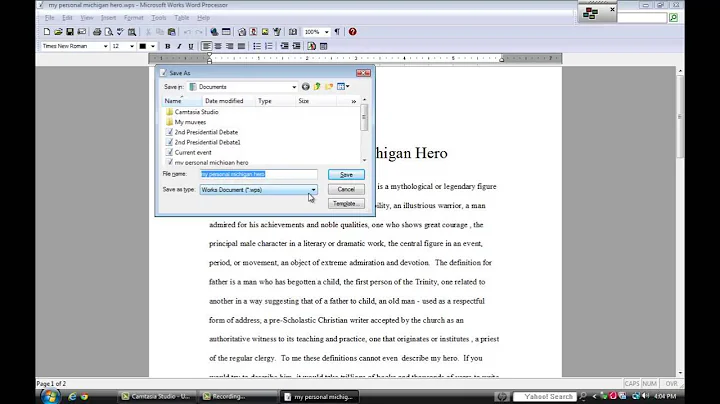Open the Times New Roman font dropdown
Image resolution: width=720 pixels, height=404 pixels.
pyautogui.click(x=105, y=46)
